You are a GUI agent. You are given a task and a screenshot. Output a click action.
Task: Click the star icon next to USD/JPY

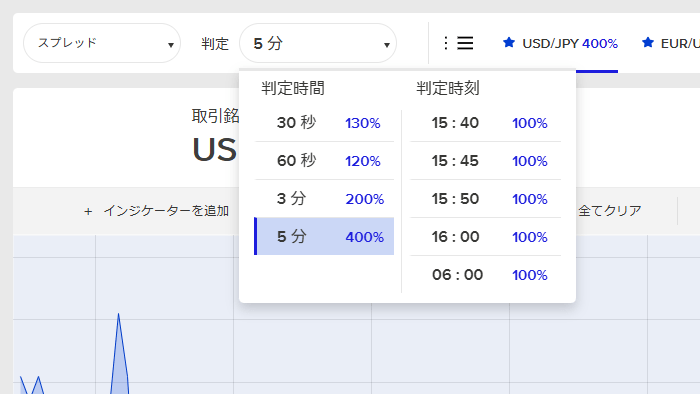tap(508, 43)
